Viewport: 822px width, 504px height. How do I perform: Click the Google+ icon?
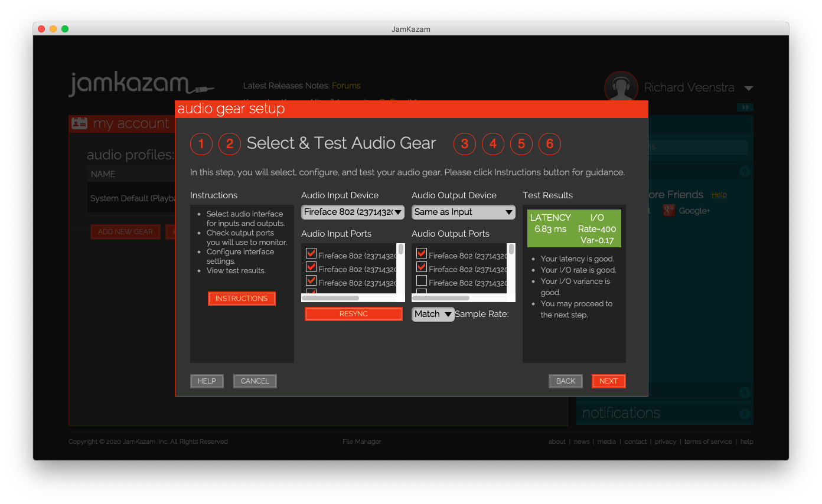pyautogui.click(x=668, y=211)
